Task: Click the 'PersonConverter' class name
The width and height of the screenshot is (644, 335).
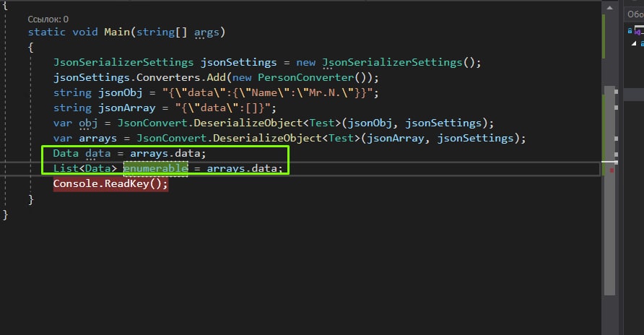Action: [305, 77]
